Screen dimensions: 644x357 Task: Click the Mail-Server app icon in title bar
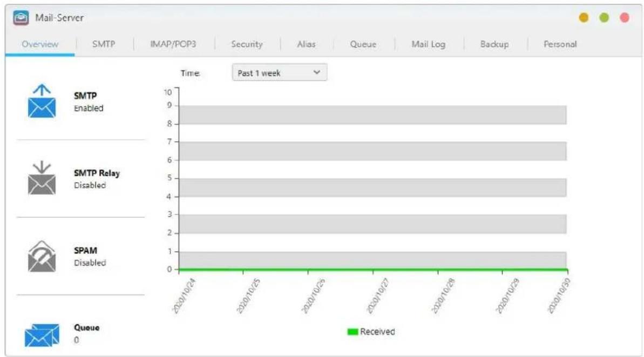(x=19, y=18)
